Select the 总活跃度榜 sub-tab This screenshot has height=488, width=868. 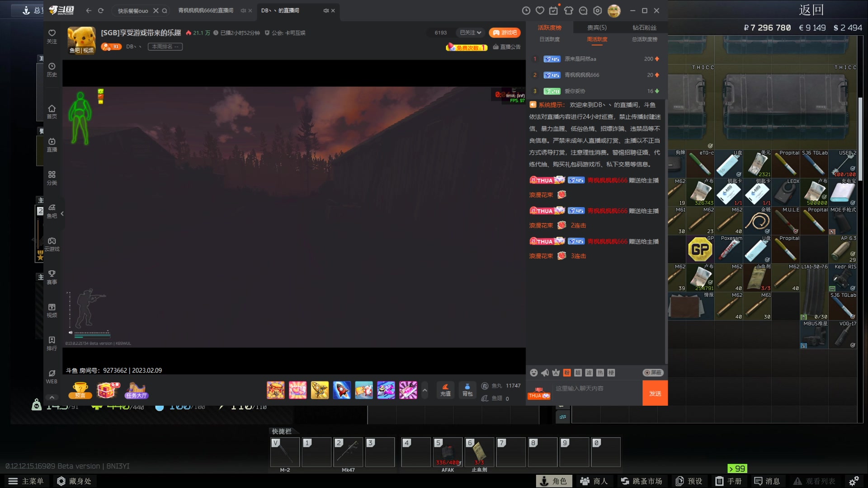[644, 39]
